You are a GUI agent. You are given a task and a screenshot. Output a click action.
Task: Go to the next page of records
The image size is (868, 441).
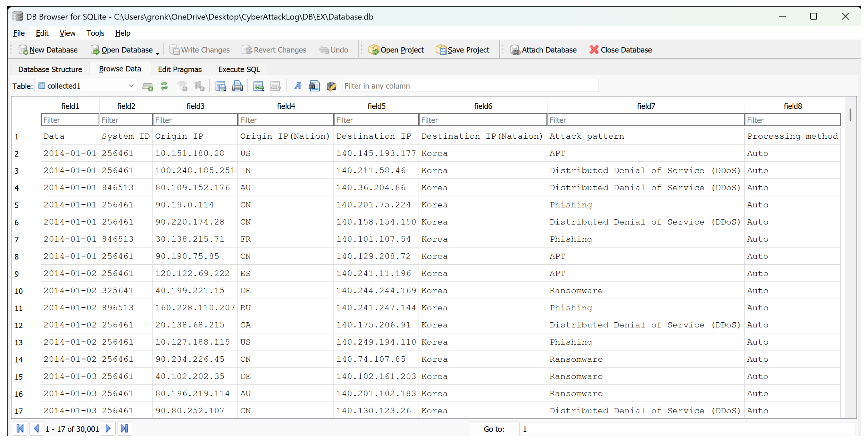108,429
